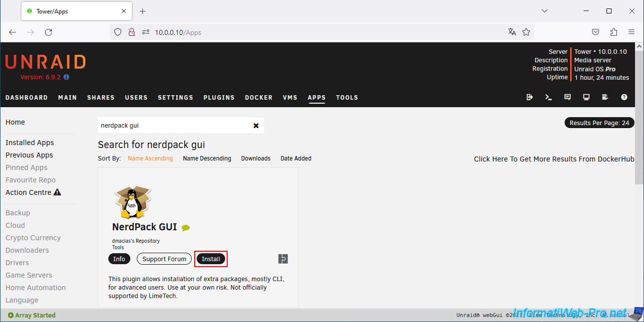Image resolution: width=644 pixels, height=322 pixels.
Task: Click the Unraid info monitor icon
Action: click(587, 97)
